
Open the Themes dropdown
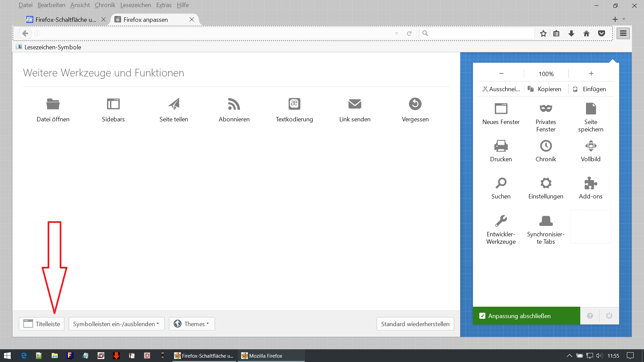coord(192,324)
